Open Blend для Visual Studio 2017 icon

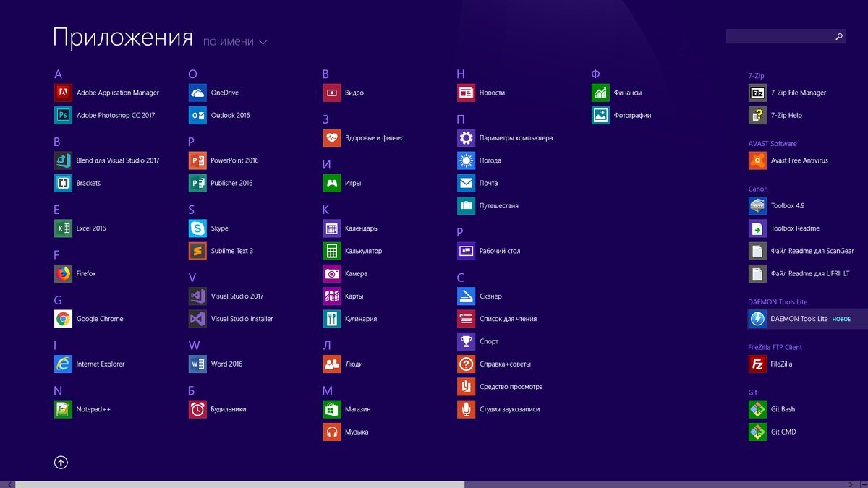coord(64,160)
